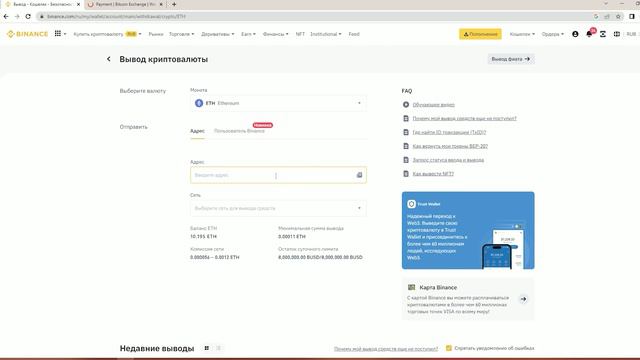Click the ETH coin icon
This screenshot has height=360, width=640.
pyautogui.click(x=199, y=103)
